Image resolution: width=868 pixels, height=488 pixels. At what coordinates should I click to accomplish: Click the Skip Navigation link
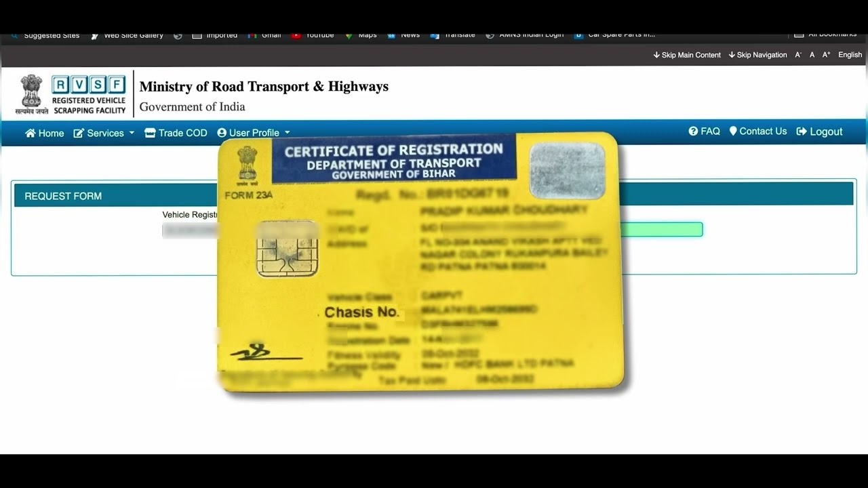tap(757, 55)
